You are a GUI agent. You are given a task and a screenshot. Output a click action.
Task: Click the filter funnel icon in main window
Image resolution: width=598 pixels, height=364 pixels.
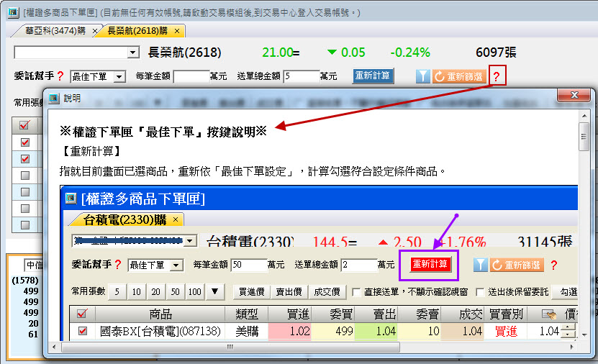click(422, 76)
